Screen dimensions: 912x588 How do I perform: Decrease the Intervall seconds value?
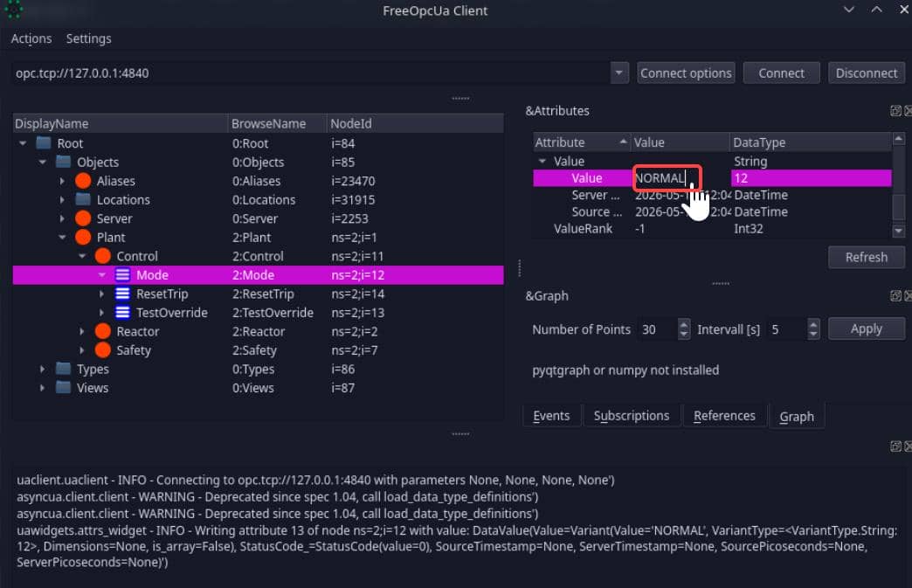tap(813, 334)
